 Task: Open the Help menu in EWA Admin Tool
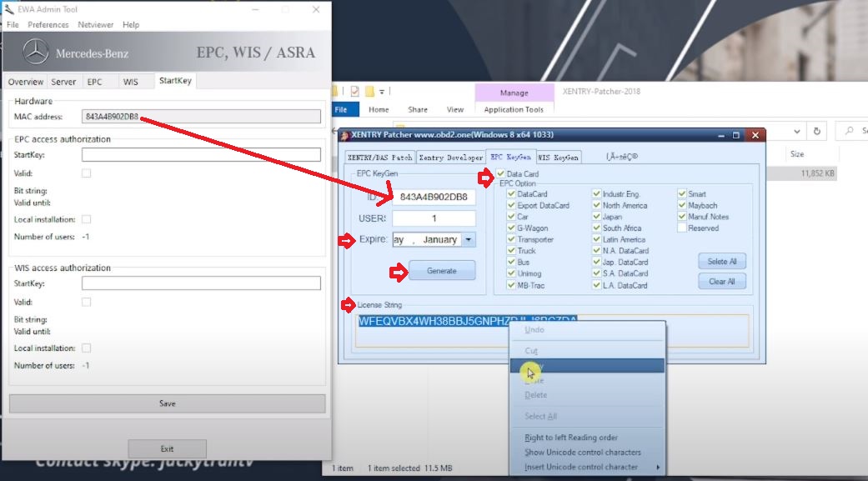pos(131,25)
